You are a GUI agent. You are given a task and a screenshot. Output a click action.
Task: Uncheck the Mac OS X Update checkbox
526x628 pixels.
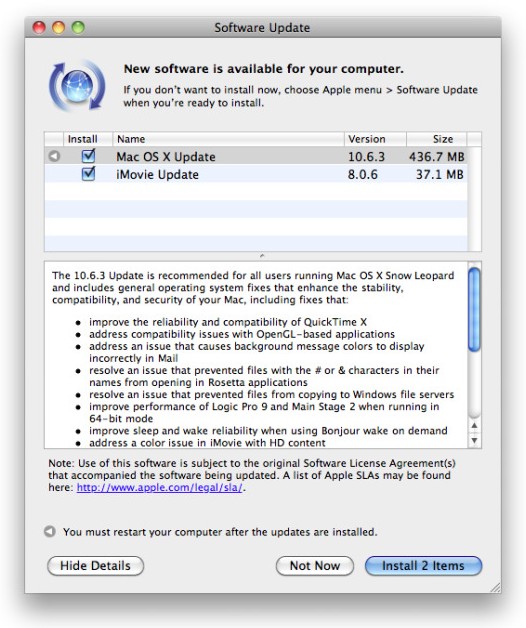[88, 155]
